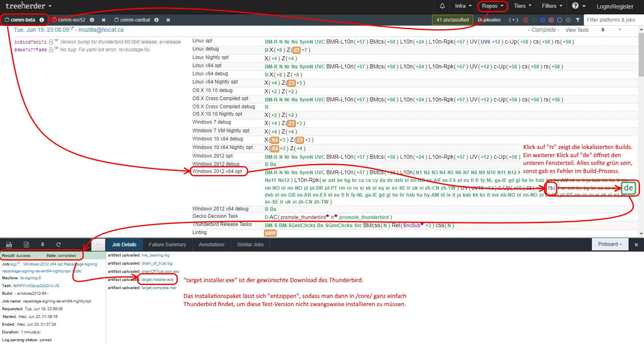Switch to the Job Details tab
Screen dimensions: 644x344
tap(124, 245)
